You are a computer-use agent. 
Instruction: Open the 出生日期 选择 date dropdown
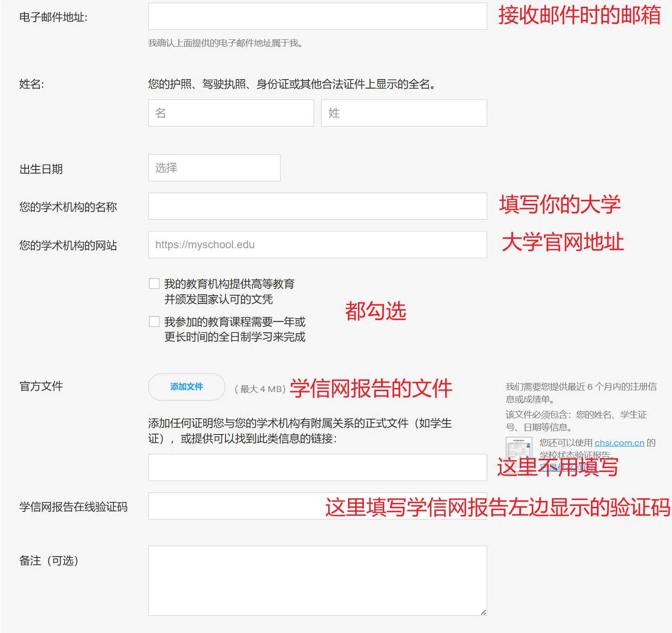(x=214, y=168)
